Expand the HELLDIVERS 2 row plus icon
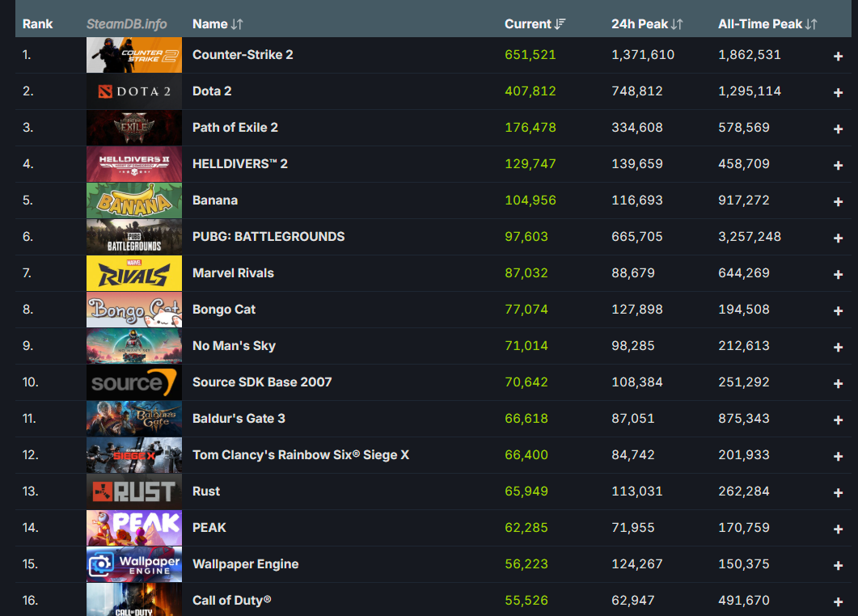858x616 pixels. pos(838,165)
